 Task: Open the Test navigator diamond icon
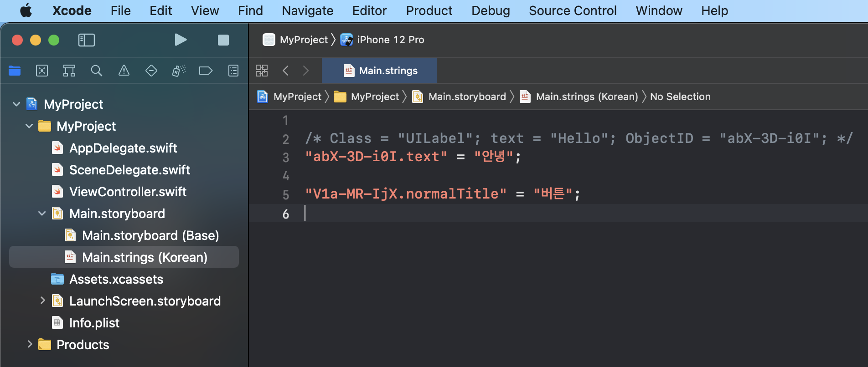tap(151, 71)
